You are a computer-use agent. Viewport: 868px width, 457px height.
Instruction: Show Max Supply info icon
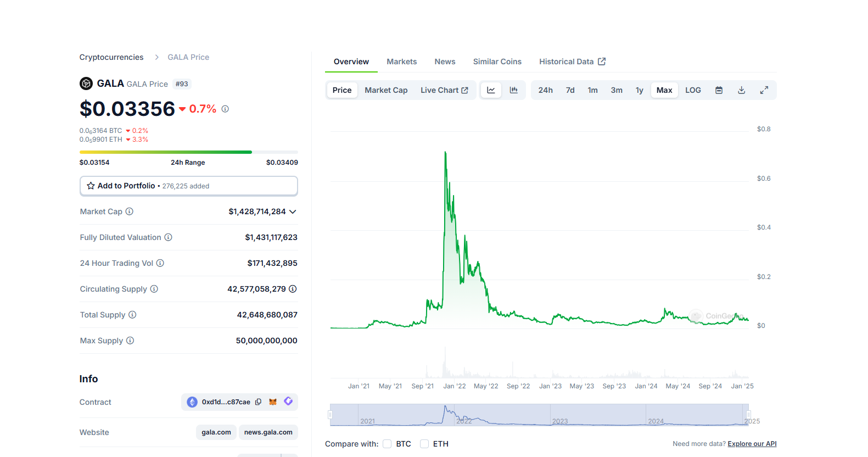pos(130,341)
